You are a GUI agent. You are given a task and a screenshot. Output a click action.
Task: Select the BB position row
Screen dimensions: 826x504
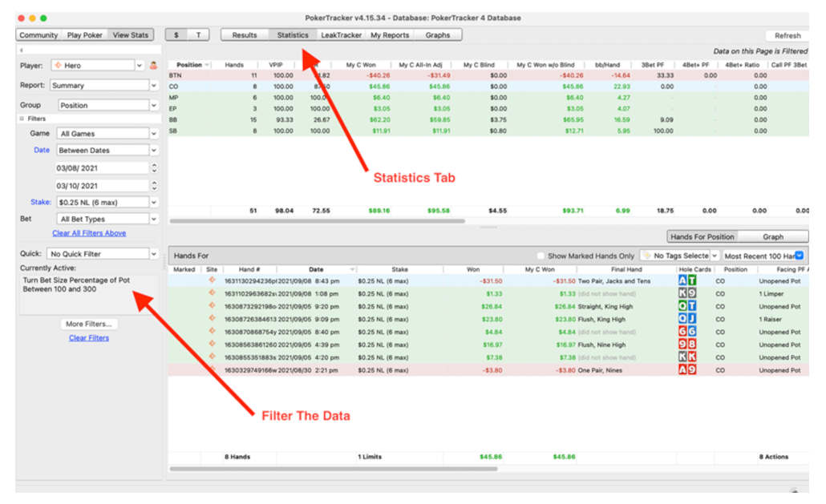(x=488, y=119)
